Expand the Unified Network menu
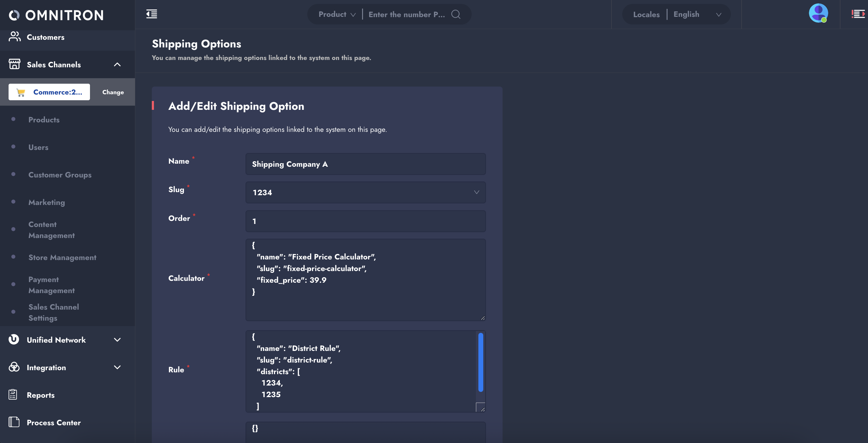The height and width of the screenshot is (443, 868). tap(117, 340)
